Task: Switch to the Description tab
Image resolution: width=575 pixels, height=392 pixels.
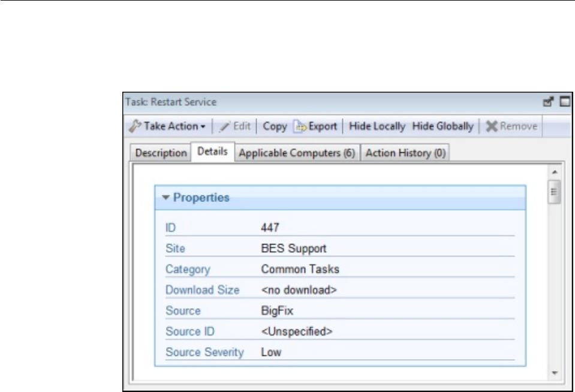Action: pos(161,153)
